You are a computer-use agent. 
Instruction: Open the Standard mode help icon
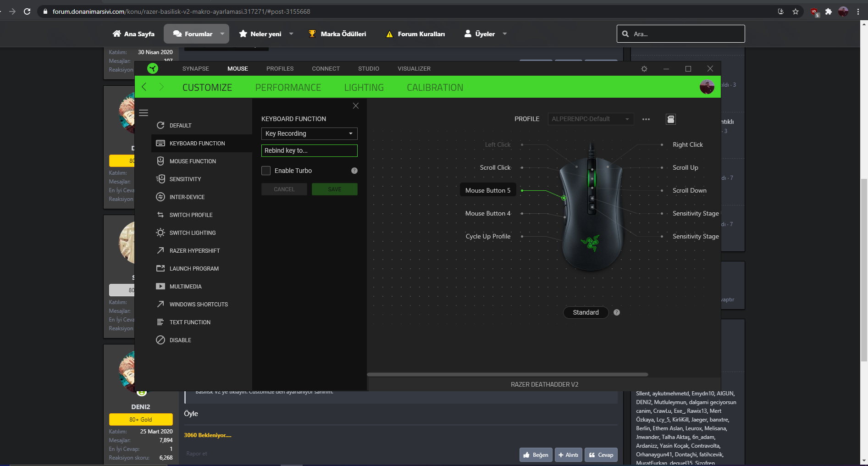click(617, 312)
